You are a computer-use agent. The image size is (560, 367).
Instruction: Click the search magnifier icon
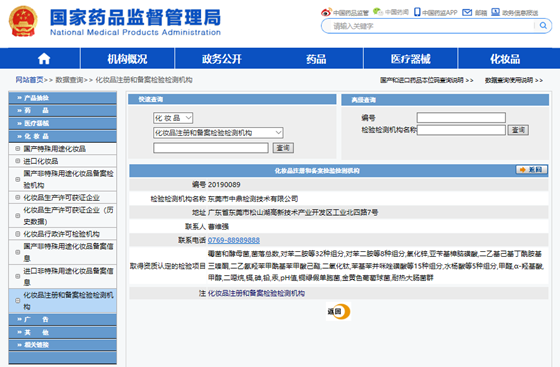coord(543,26)
